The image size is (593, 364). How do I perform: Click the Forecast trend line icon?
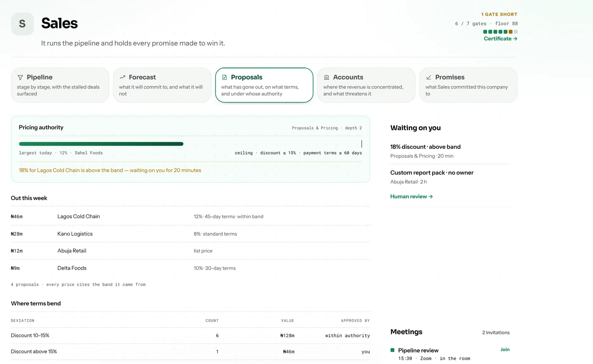(x=122, y=77)
